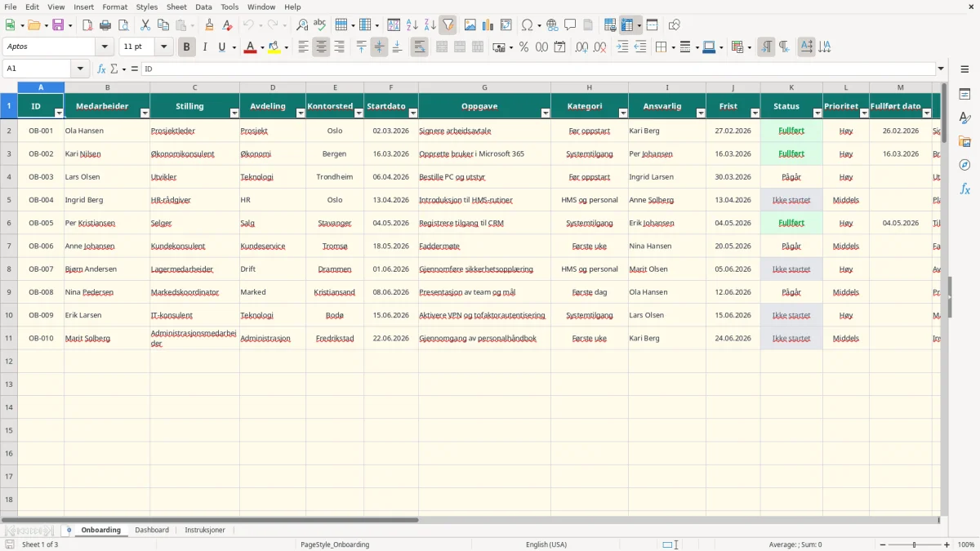Viewport: 980px width, 551px height.
Task: Open the Font Name dropdown
Action: tap(105, 47)
